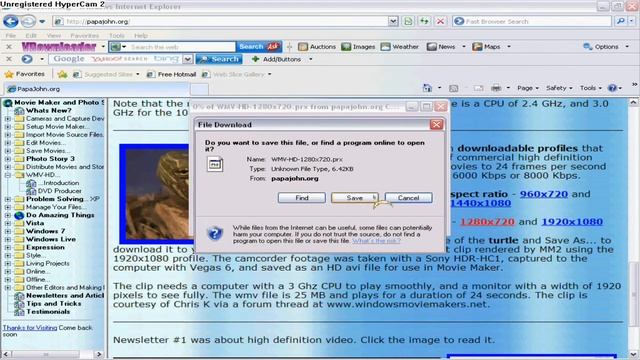Viewport: 640px width, 360px height.
Task: Click the What's the risk link
Action: [x=376, y=241]
